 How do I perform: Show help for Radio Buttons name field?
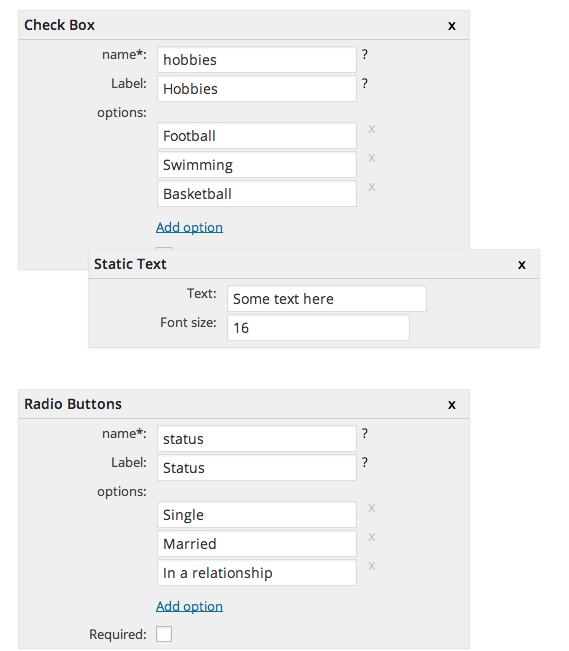coord(364,433)
